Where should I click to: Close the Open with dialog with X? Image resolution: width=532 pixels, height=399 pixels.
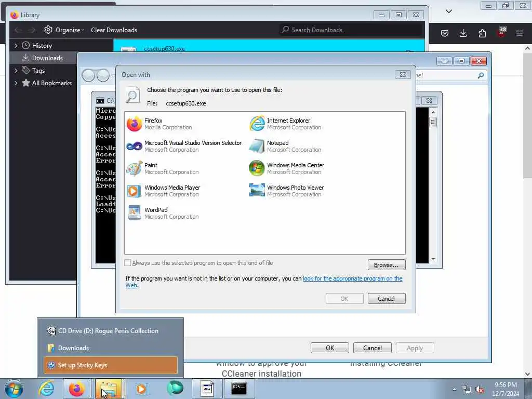point(403,74)
